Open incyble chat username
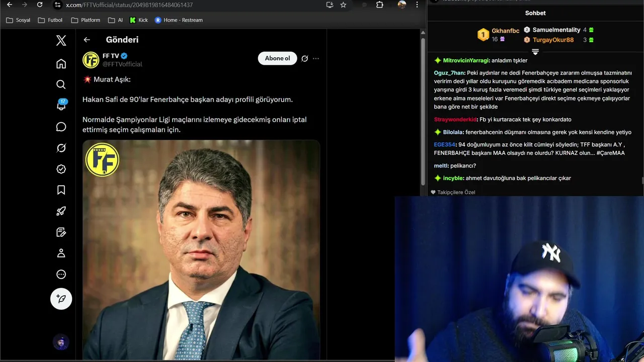The image size is (644, 362). (x=453, y=178)
